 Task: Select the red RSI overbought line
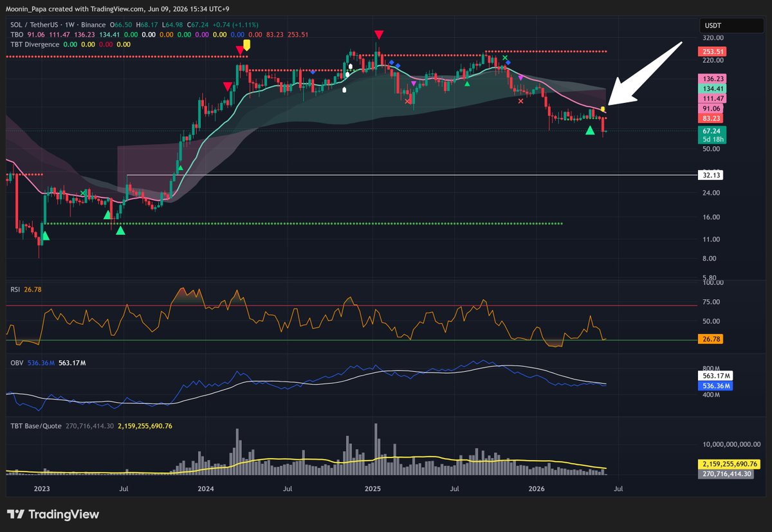tap(351, 305)
